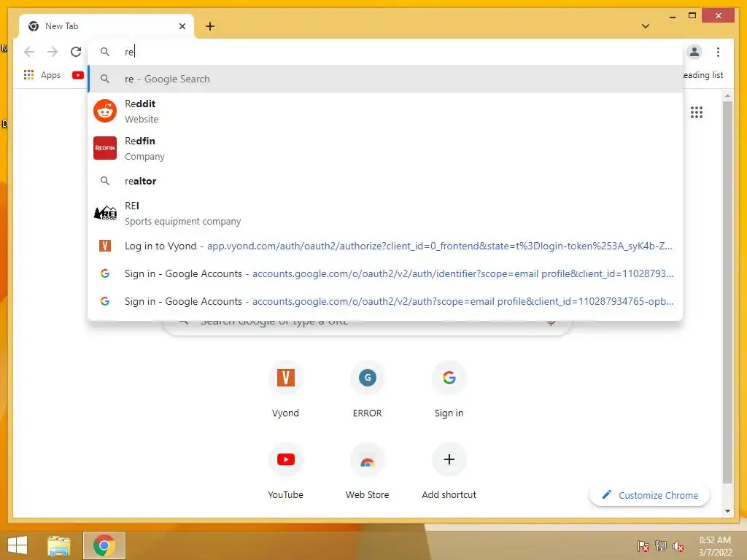This screenshot has width=747, height=560.
Task: Open the taskbar clock showing 8:52 AM
Action: [x=715, y=545]
